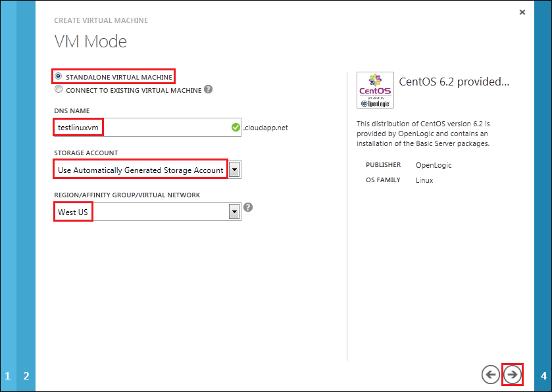Screen dimensions: 552x392
Task: Click the green DNS name validation checkmark
Action: [236, 128]
